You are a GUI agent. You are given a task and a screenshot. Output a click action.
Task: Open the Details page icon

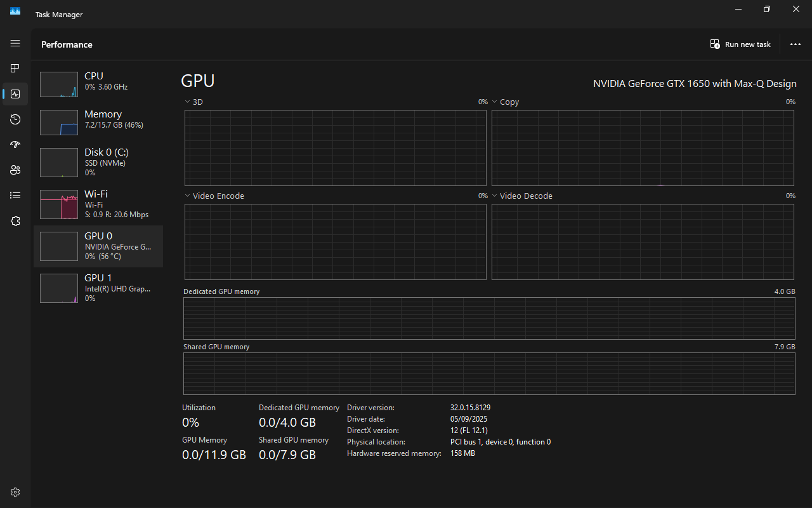[15, 196]
